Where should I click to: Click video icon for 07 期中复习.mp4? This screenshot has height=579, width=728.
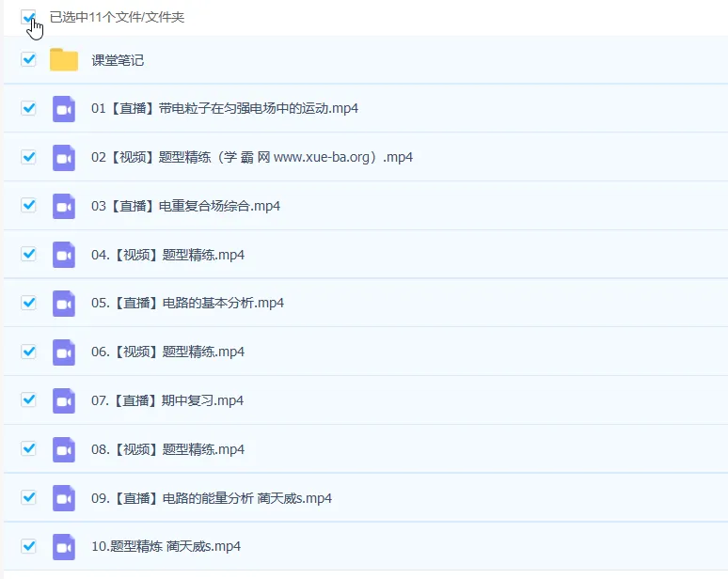click(64, 400)
